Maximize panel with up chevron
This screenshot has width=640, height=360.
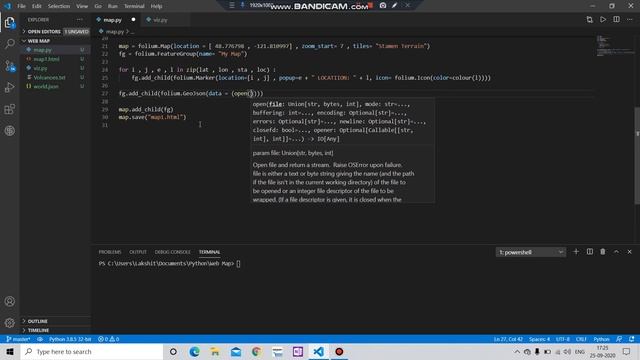(616, 252)
